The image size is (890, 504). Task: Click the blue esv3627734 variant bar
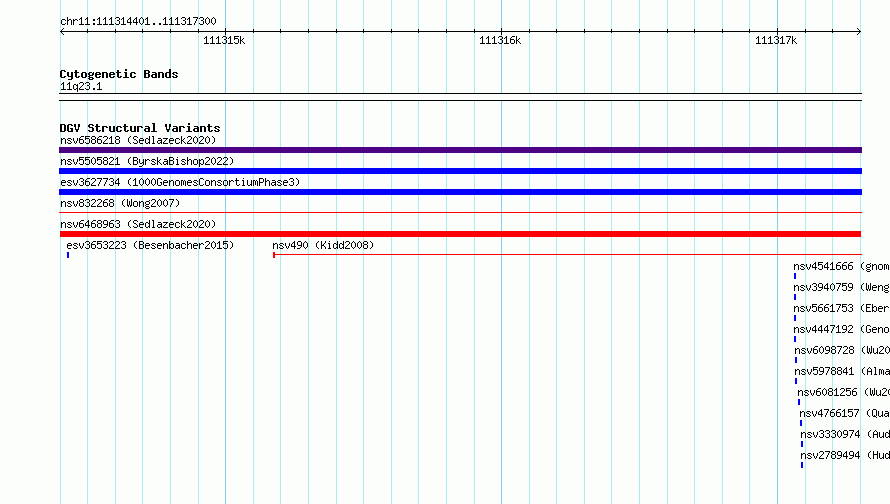(x=460, y=192)
